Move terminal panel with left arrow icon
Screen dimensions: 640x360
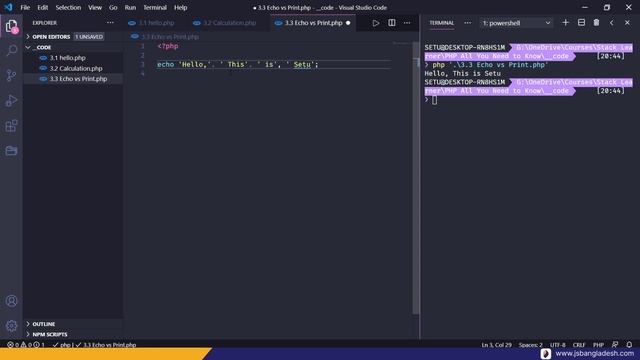pyautogui.click(x=611, y=23)
